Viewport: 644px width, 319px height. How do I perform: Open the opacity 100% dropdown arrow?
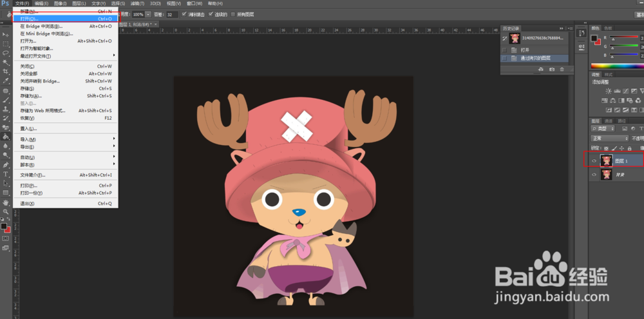pyautogui.click(x=148, y=14)
